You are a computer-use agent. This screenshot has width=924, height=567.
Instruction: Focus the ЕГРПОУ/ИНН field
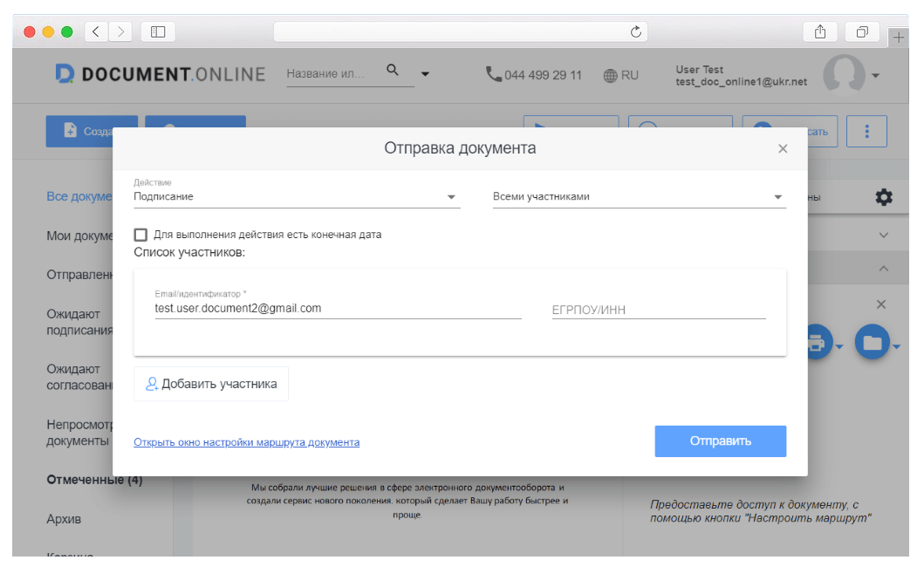pos(658,310)
